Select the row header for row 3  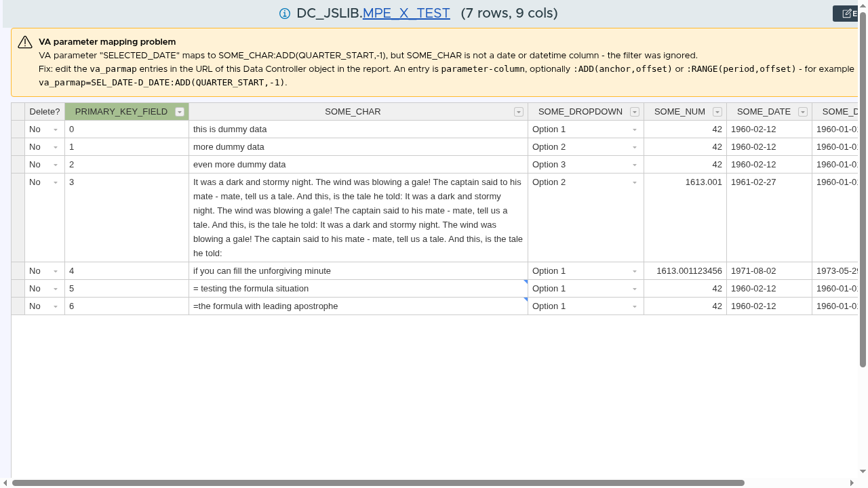coord(18,218)
